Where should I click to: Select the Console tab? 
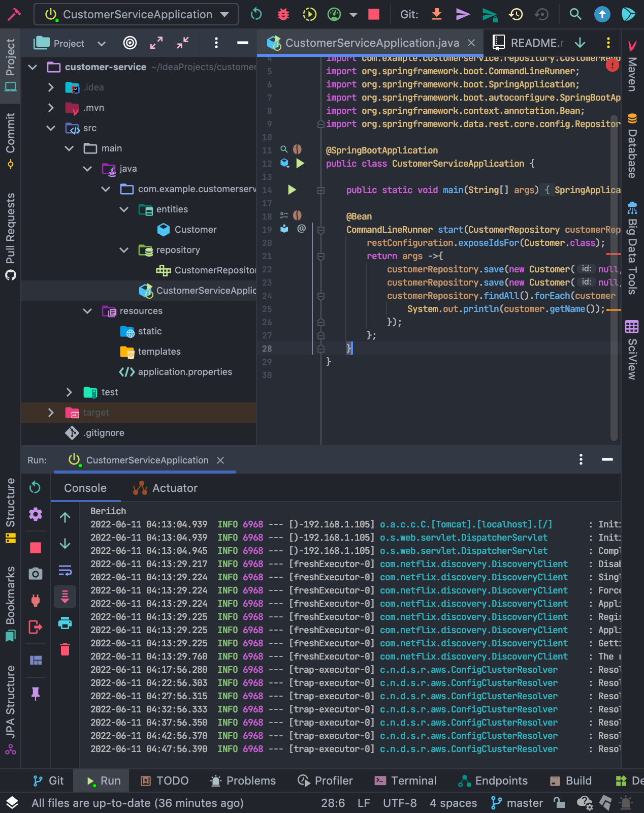[85, 488]
